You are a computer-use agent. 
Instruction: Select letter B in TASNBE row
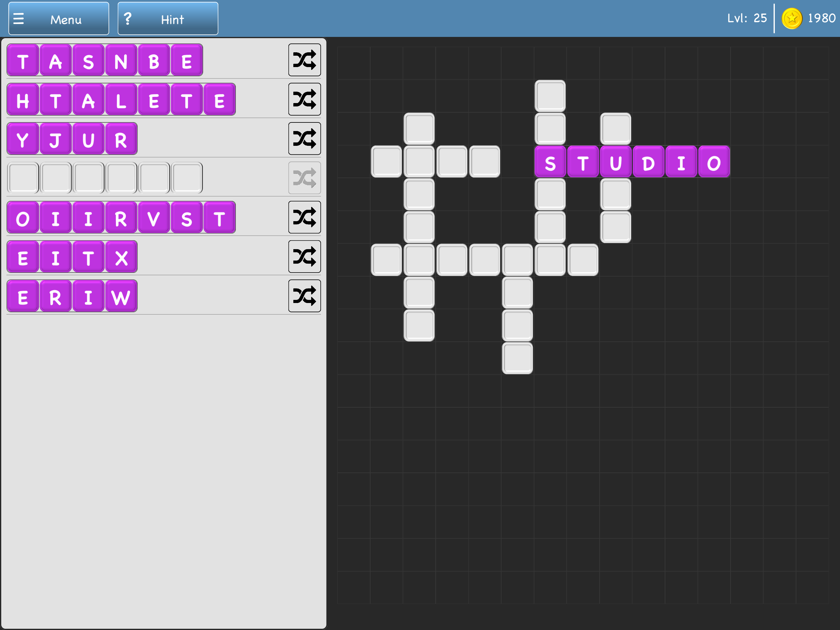pos(154,60)
